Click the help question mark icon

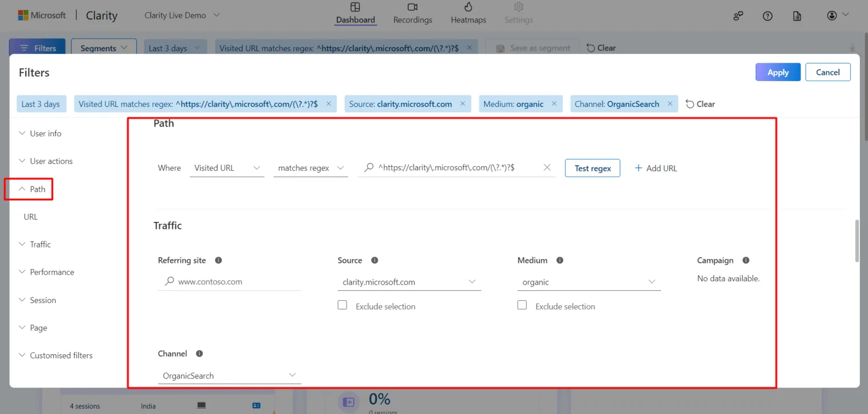coord(767,16)
